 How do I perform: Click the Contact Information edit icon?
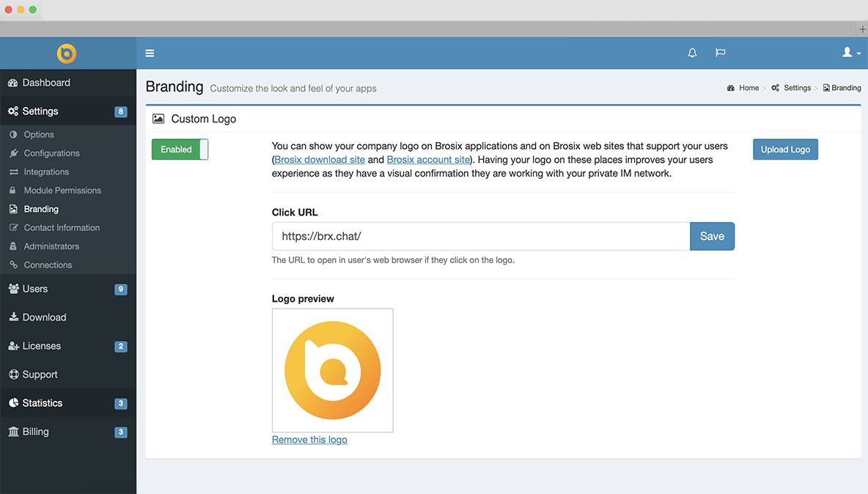(14, 227)
